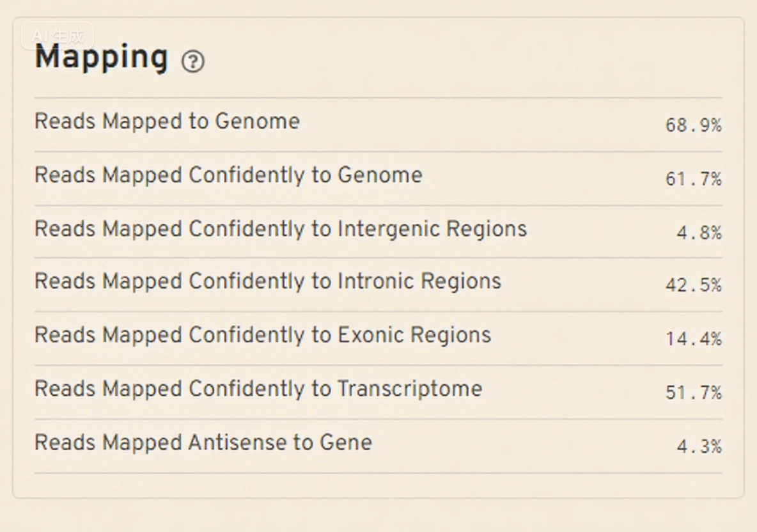The image size is (757, 532).
Task: Select Reads Mapped Confidently to Transcriptome label
Action: [258, 389]
